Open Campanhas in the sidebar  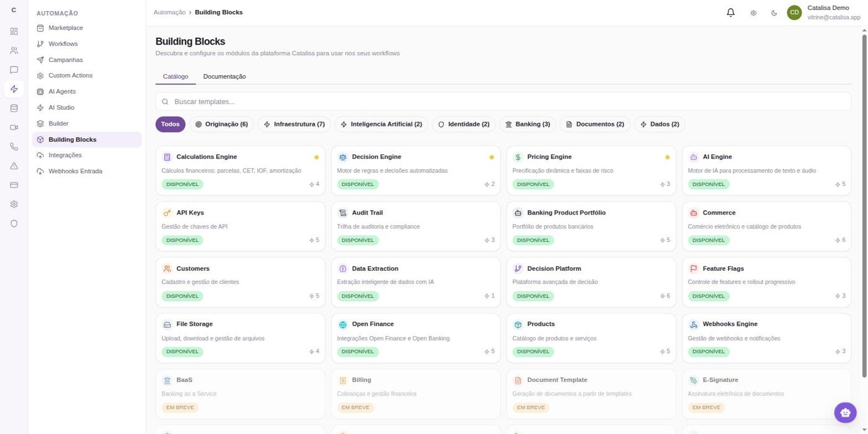coord(87,60)
